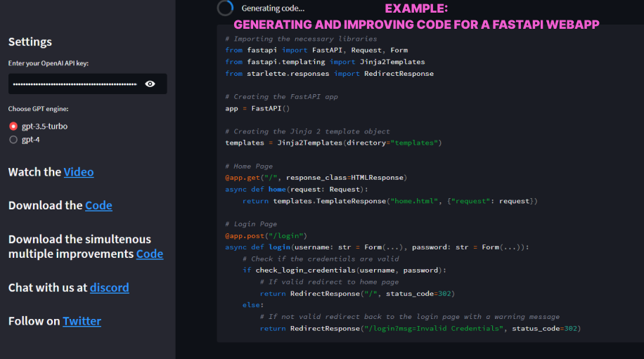Click the Generating code spinner icon
The image size is (644, 359).
(225, 8)
